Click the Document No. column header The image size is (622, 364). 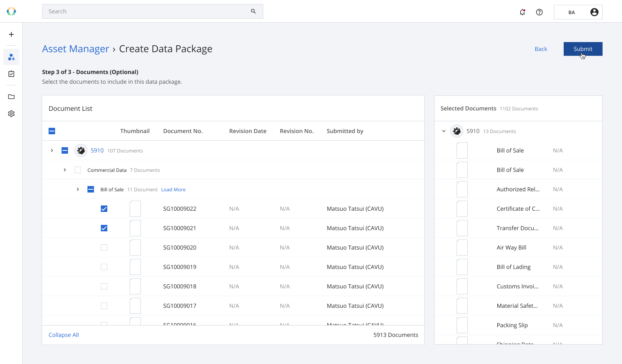coord(183,131)
